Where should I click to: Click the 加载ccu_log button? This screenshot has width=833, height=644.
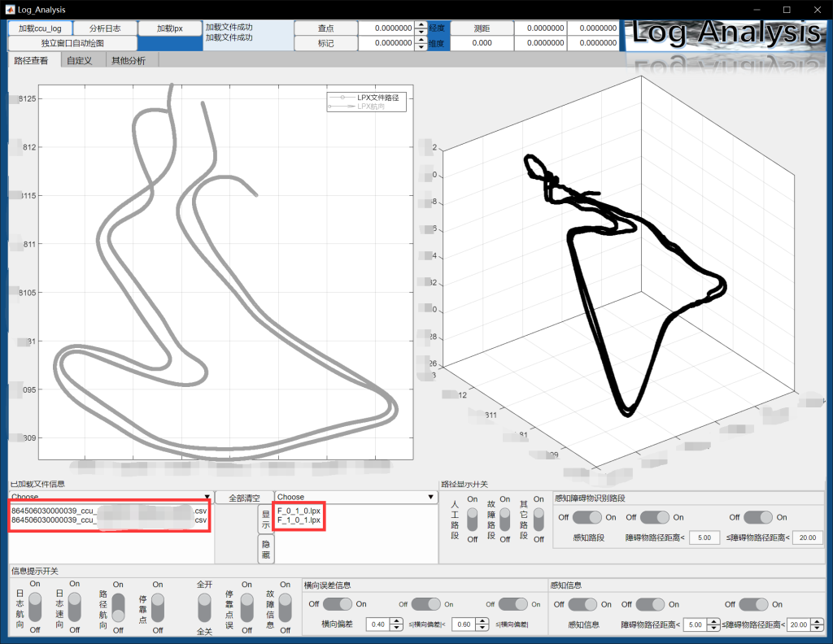click(x=40, y=28)
